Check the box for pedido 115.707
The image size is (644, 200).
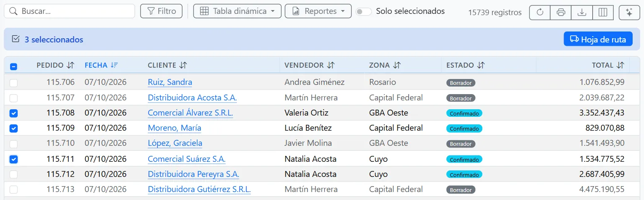point(13,98)
